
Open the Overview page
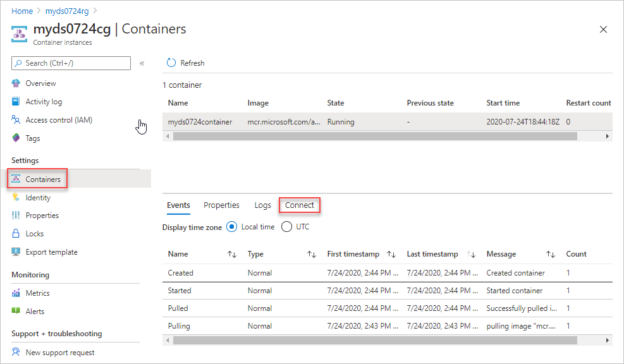[39, 83]
